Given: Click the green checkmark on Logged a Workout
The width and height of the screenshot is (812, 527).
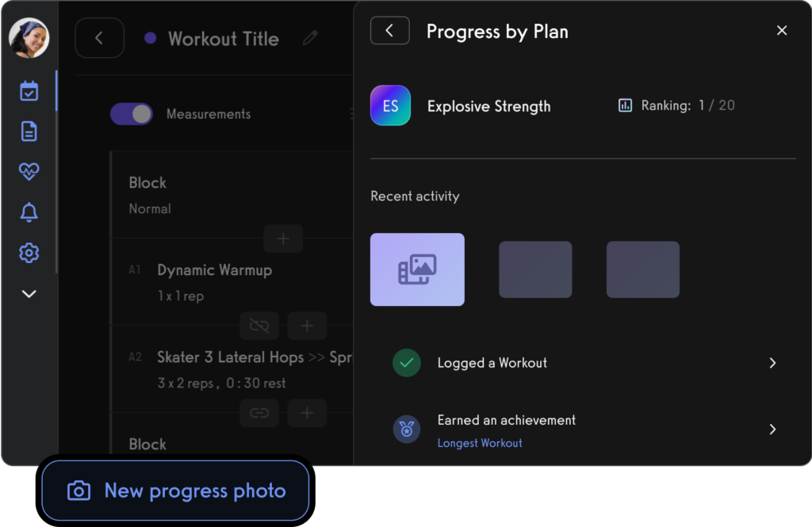Looking at the screenshot, I should pyautogui.click(x=406, y=362).
